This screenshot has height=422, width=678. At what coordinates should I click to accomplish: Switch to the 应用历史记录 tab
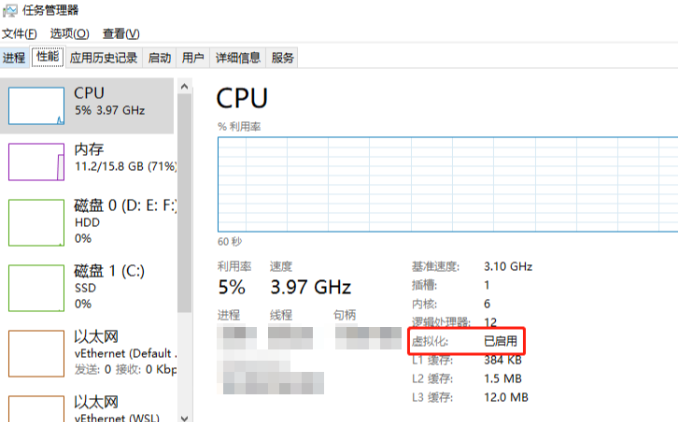pos(103,58)
